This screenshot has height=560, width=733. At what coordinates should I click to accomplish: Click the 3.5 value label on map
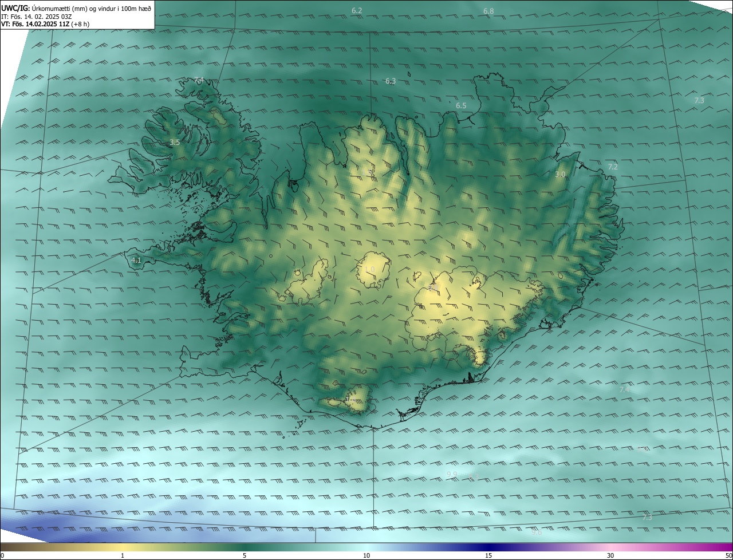[175, 143]
